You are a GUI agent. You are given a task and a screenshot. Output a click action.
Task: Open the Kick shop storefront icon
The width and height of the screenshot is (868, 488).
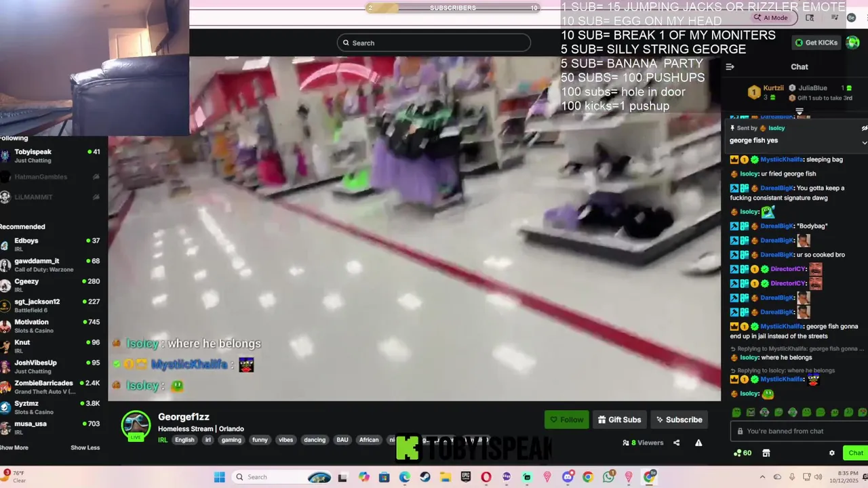click(x=766, y=453)
